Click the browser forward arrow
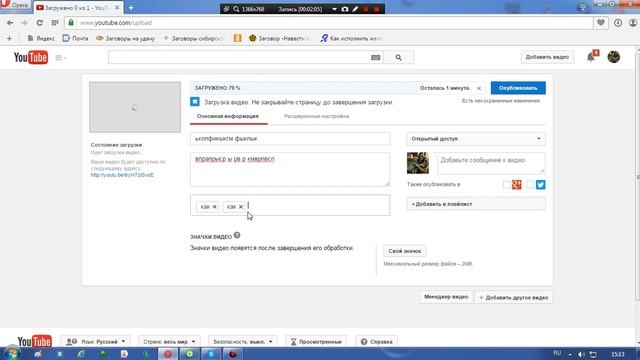The image size is (640, 360). coord(24,23)
